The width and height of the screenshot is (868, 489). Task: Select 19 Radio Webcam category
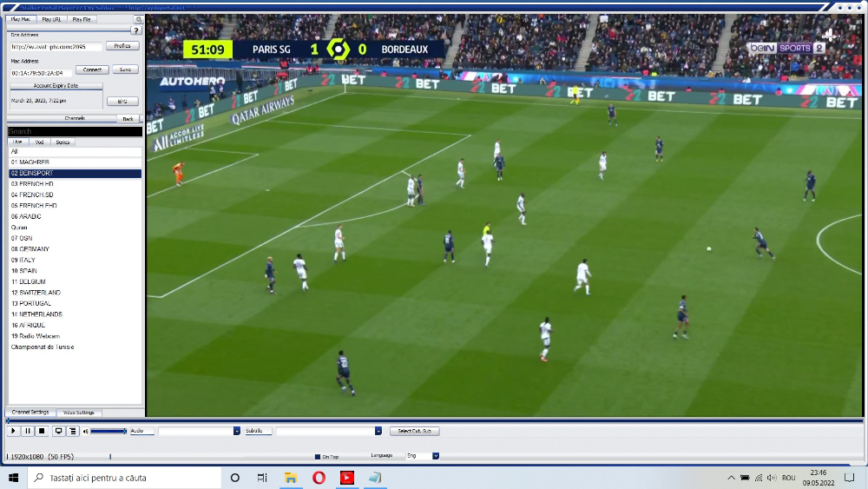tap(75, 336)
